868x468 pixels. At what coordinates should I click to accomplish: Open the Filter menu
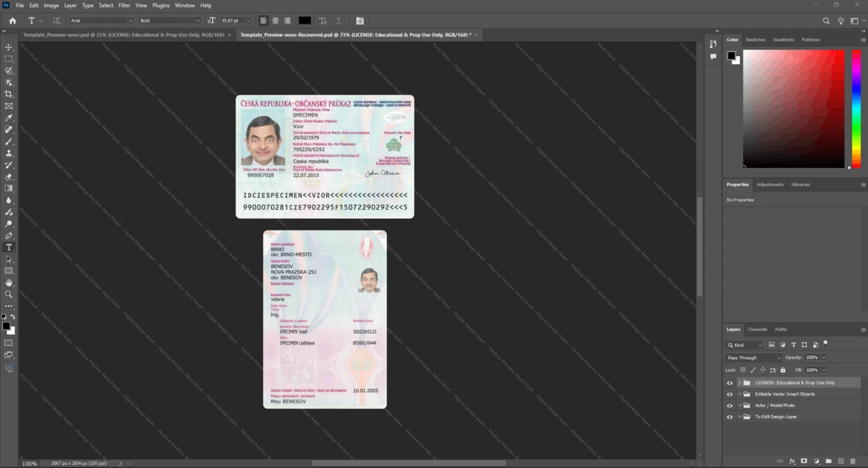124,5
